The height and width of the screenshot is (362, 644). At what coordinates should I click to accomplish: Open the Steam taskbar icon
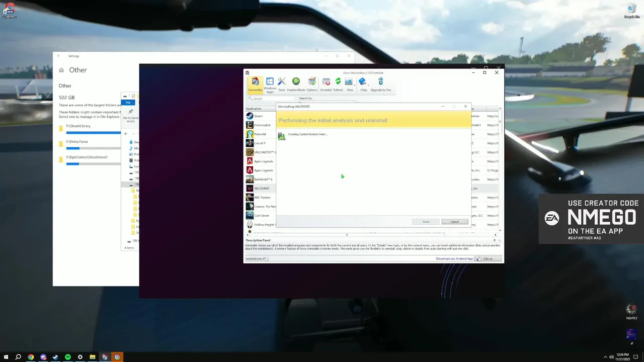55,357
